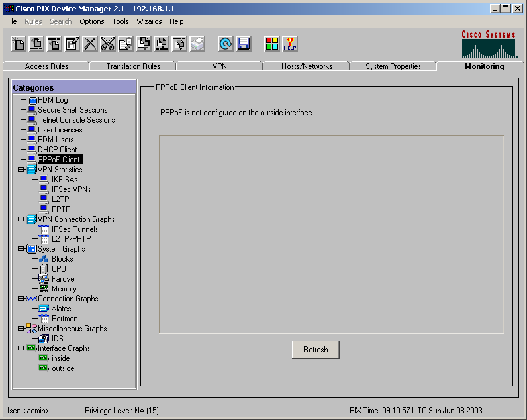
Task: Select Secure Shell Sessions in Categories
Action: click(x=73, y=110)
